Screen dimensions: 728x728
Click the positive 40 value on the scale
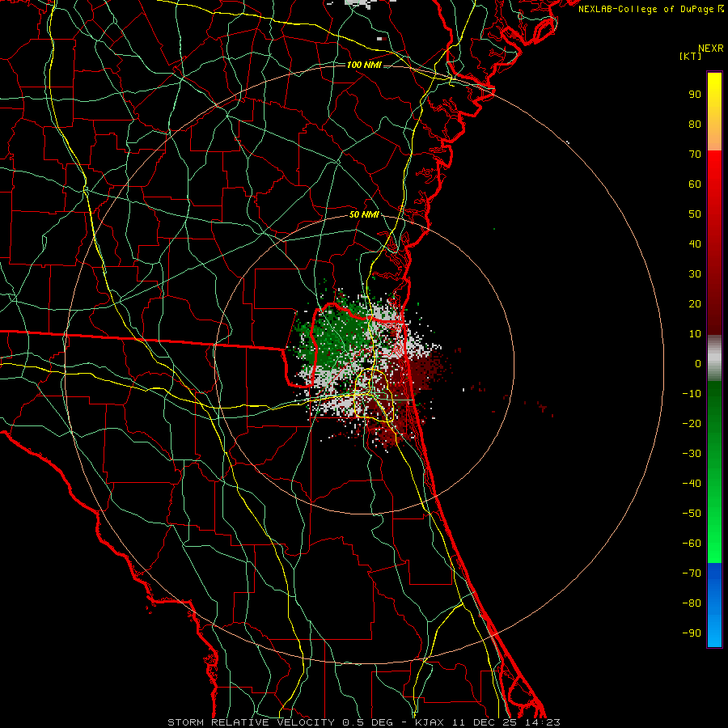click(695, 244)
